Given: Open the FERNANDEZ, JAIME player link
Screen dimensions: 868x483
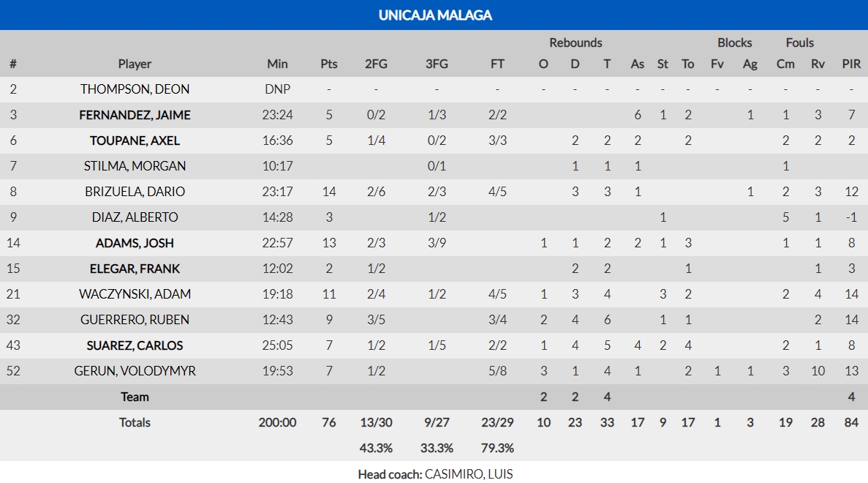Looking at the screenshot, I should point(135,115).
